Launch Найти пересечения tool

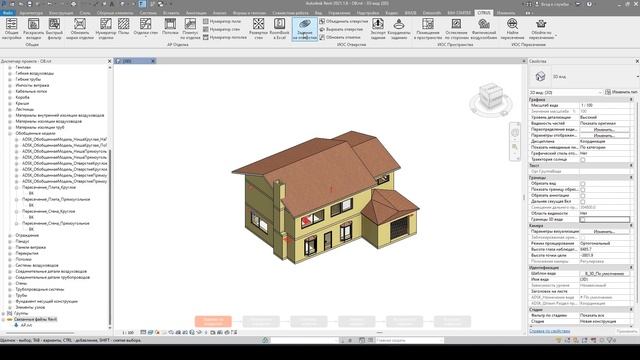[x=512, y=29]
